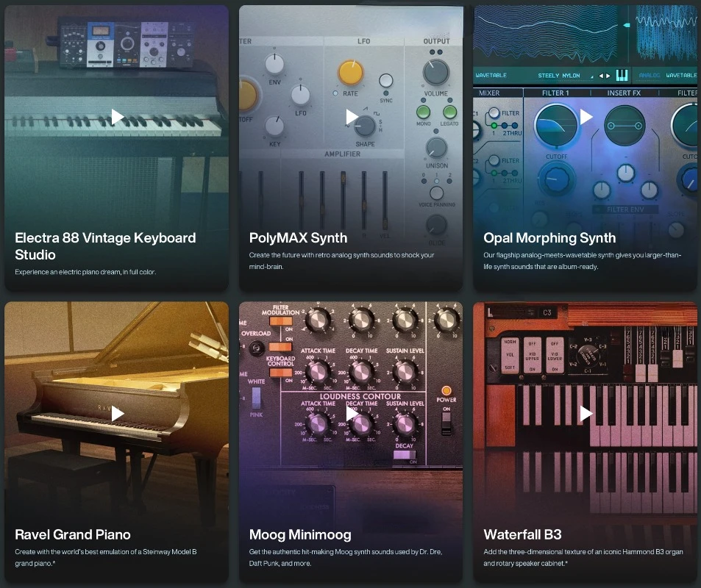701x588 pixels.
Task: Play the Moog Minimoog preview video
Action: 352,414
